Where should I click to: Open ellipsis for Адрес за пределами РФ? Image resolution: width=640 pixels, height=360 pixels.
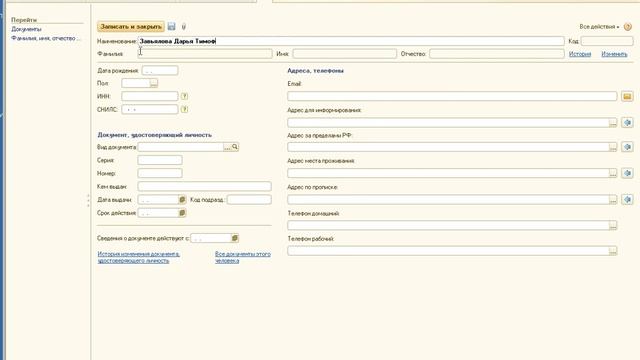(613, 147)
